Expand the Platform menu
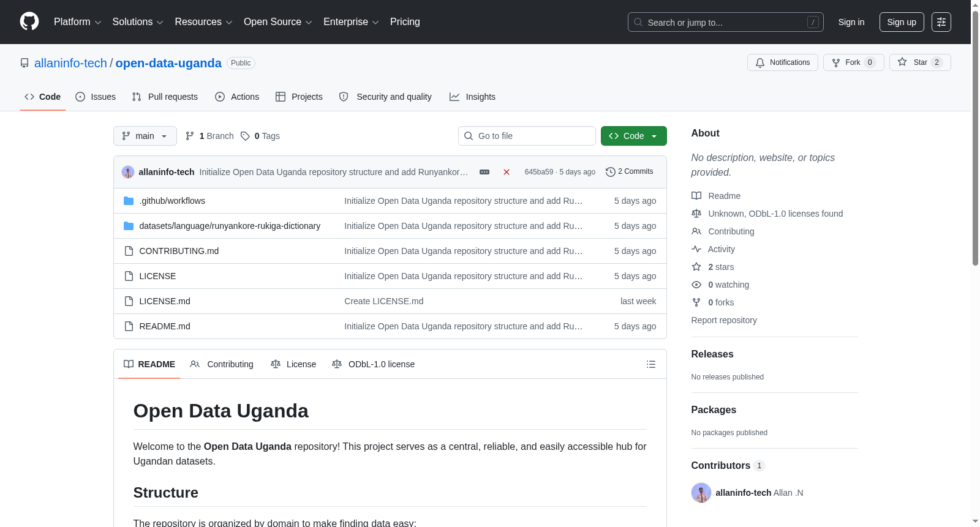Screen dimensions: 980x527 (x=78, y=22)
